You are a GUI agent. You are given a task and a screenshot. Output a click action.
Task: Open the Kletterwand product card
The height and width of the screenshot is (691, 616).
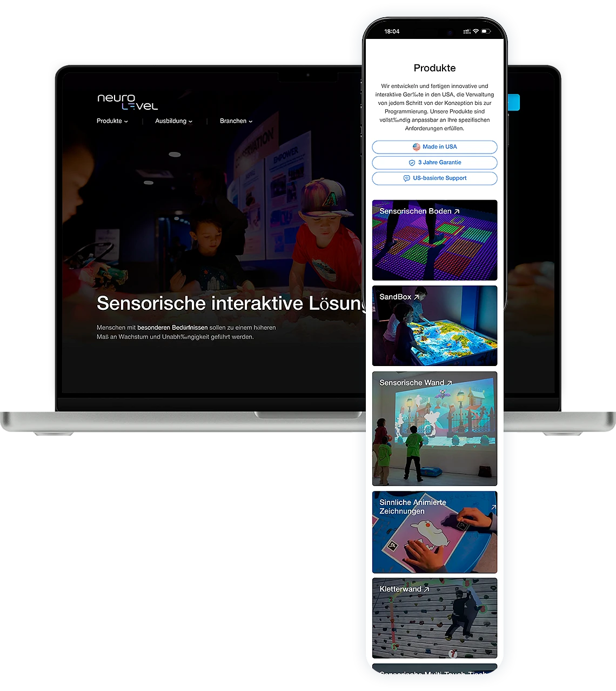tap(434, 618)
